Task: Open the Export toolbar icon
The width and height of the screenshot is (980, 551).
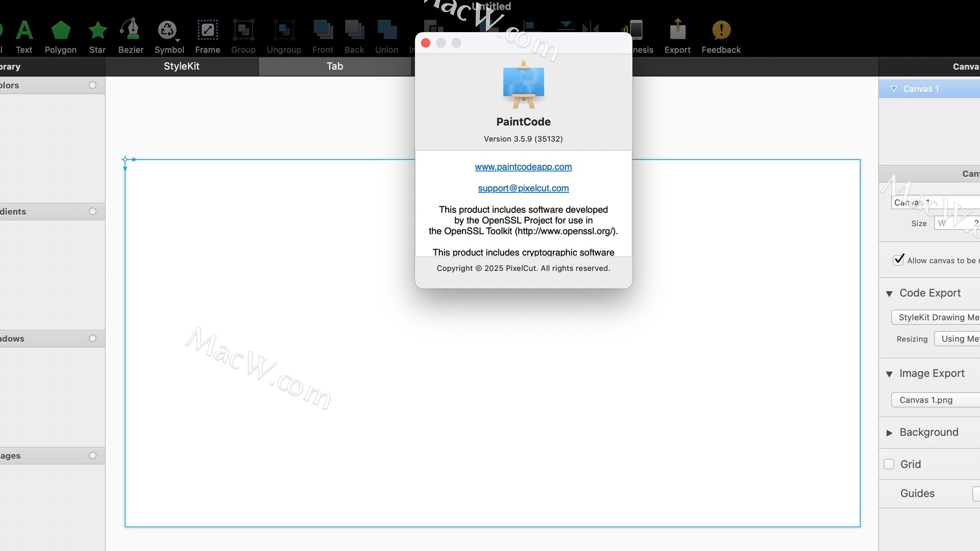Action: 677,37
